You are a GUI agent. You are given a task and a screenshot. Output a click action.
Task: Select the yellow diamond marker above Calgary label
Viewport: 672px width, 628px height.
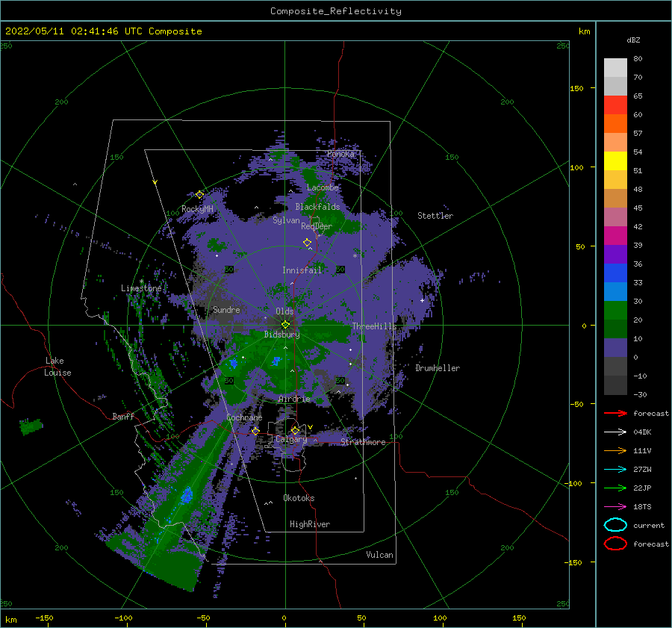[295, 430]
